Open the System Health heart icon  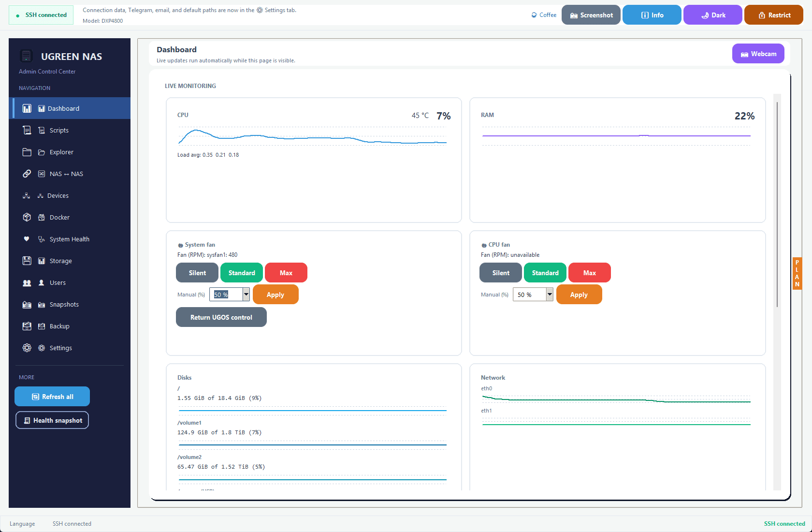pyautogui.click(x=27, y=239)
